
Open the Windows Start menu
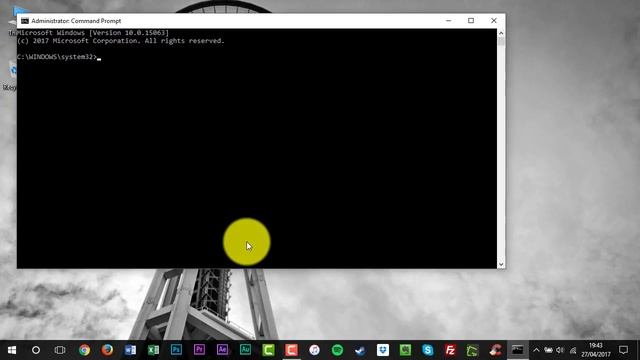coord(12,350)
